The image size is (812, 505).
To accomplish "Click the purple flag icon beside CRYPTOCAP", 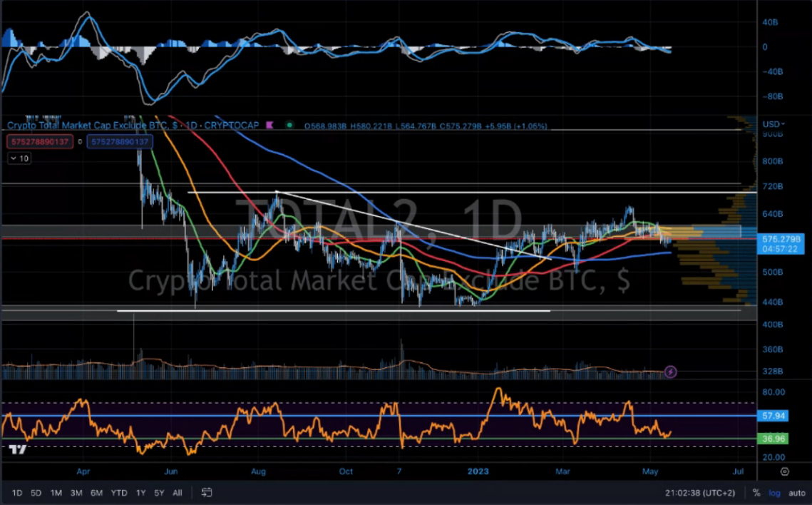I will [269, 126].
